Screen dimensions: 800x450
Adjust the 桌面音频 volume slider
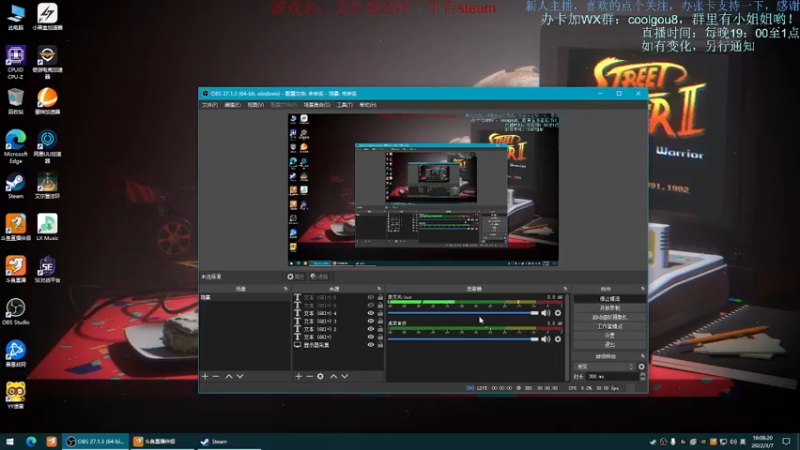(463, 339)
